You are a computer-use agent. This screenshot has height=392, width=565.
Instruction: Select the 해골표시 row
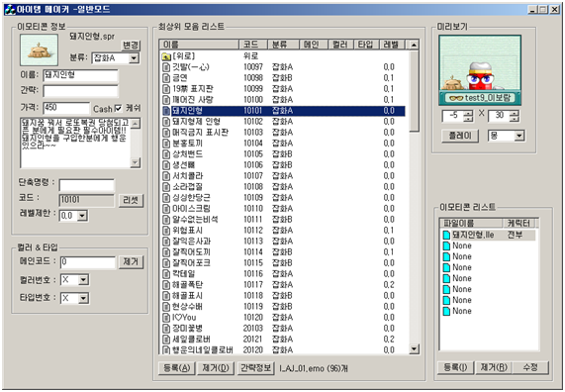click(284, 296)
